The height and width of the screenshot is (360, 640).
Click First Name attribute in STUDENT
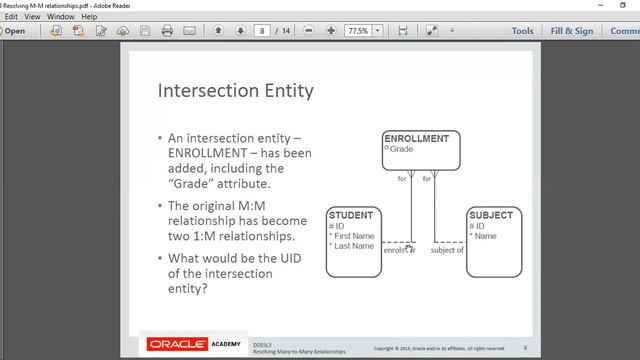pyautogui.click(x=354, y=236)
